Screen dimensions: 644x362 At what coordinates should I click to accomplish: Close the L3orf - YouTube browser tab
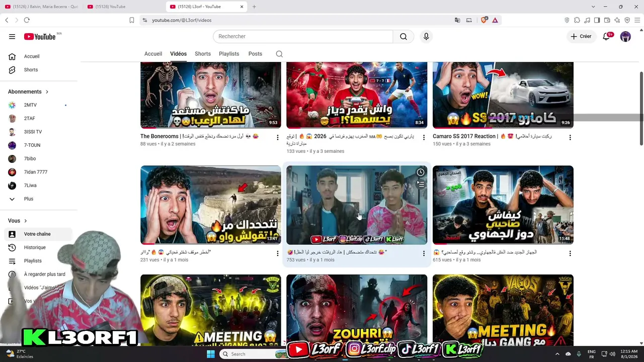242,7
